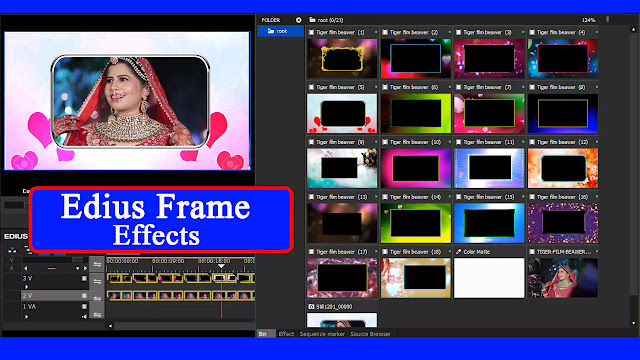Select the Tiger film beaver (3) thumbnail

coord(489,58)
